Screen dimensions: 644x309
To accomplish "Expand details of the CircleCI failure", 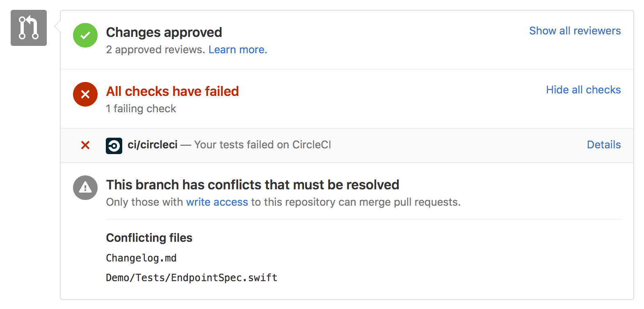I will click(x=603, y=145).
